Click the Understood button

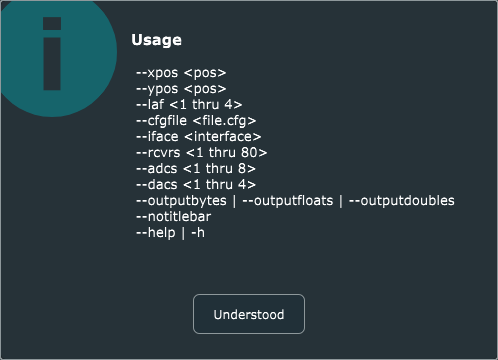pos(249,314)
